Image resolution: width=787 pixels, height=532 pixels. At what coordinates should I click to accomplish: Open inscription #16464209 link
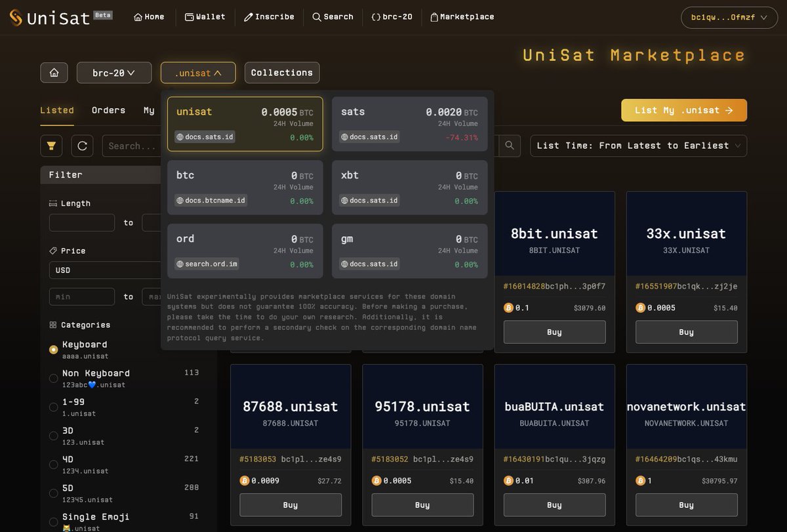(x=656, y=459)
